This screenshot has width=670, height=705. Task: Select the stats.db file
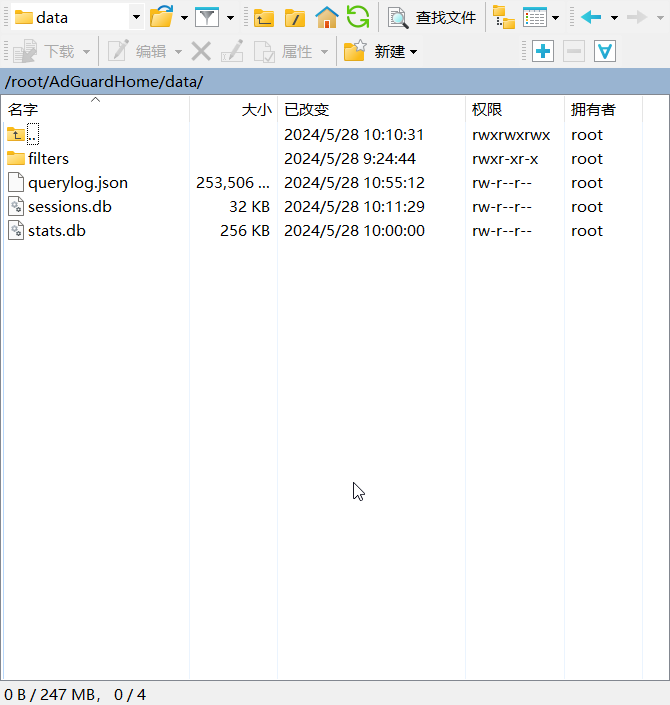click(x=56, y=230)
